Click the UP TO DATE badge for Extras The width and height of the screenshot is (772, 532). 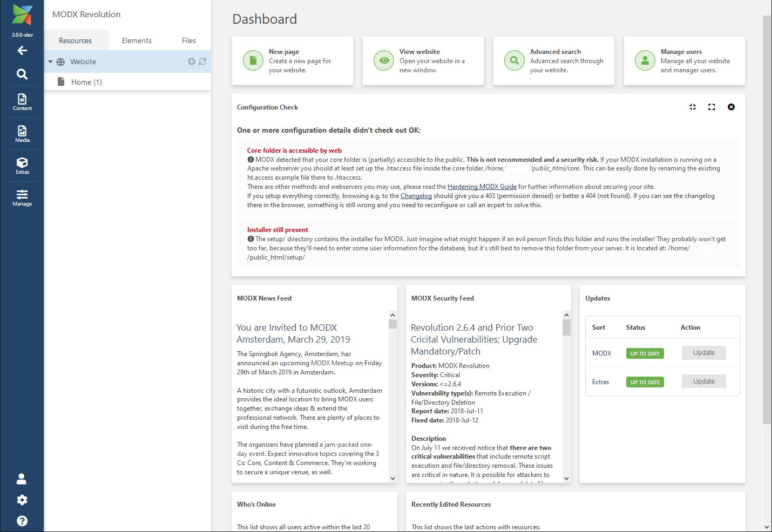click(x=645, y=382)
